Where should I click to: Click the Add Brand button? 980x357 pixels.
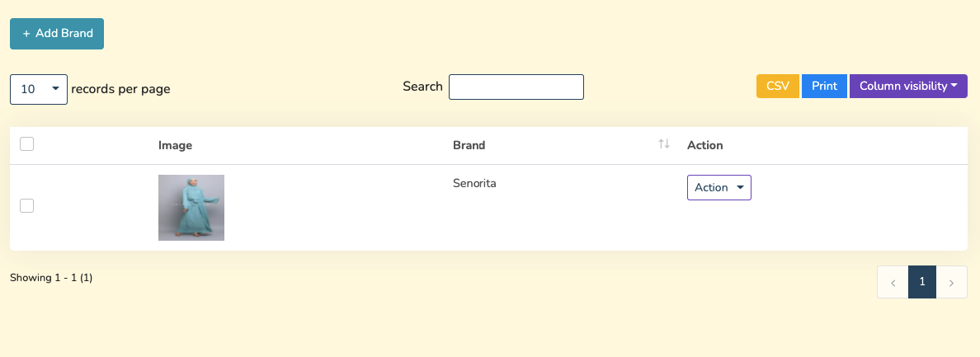[x=57, y=34]
